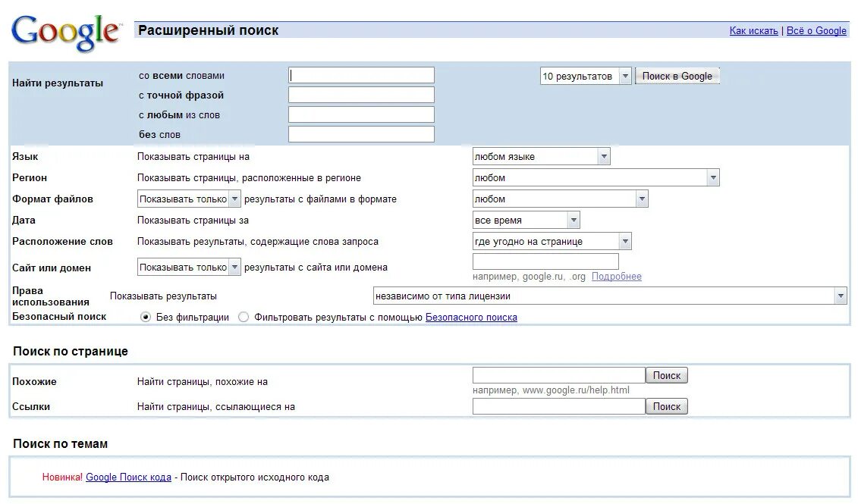Open the 'Подробнее' link under site or domain

click(618, 276)
